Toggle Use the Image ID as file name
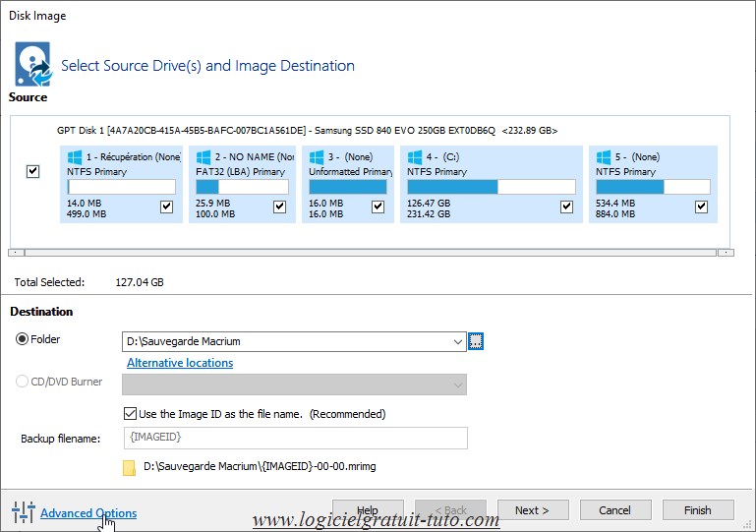Image resolution: width=756 pixels, height=532 pixels. coord(130,413)
